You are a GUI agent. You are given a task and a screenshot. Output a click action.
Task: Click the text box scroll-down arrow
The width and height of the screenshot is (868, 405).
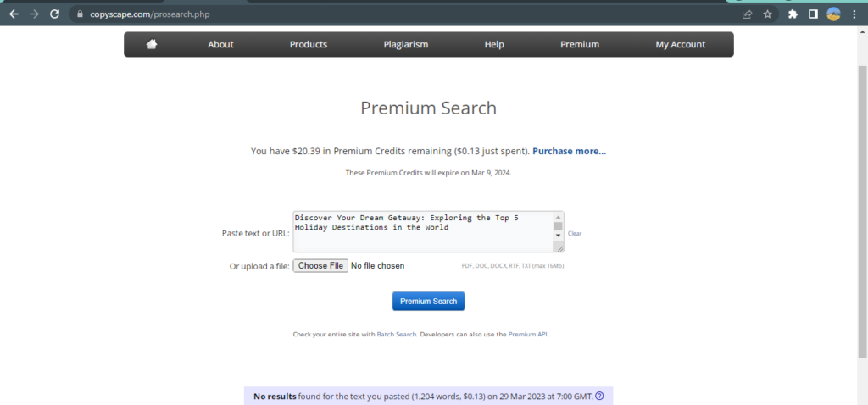pos(558,236)
